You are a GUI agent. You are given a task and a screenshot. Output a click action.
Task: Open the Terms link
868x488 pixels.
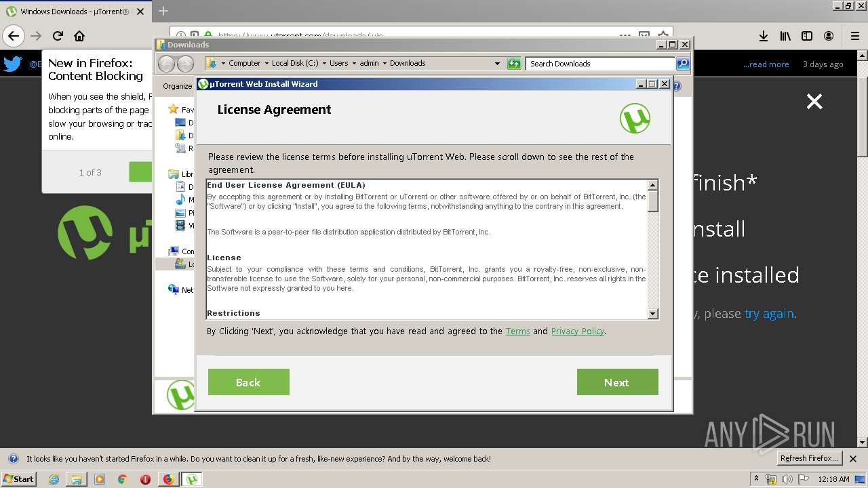coord(517,331)
